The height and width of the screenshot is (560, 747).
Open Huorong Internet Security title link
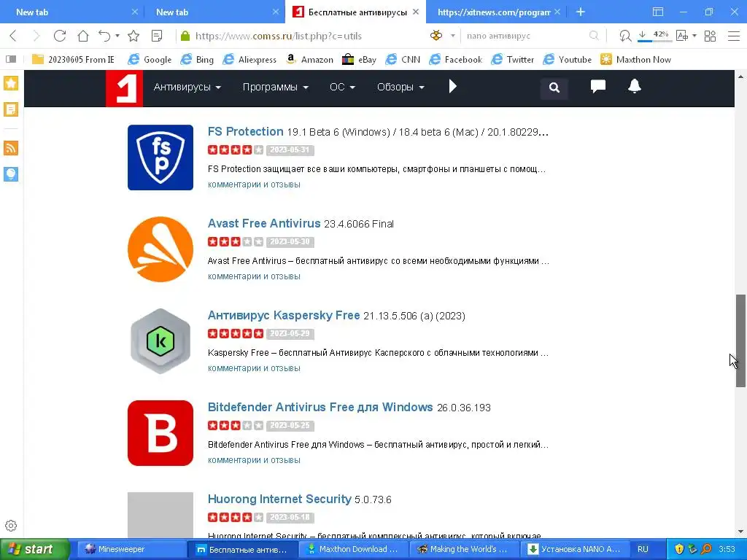(279, 499)
